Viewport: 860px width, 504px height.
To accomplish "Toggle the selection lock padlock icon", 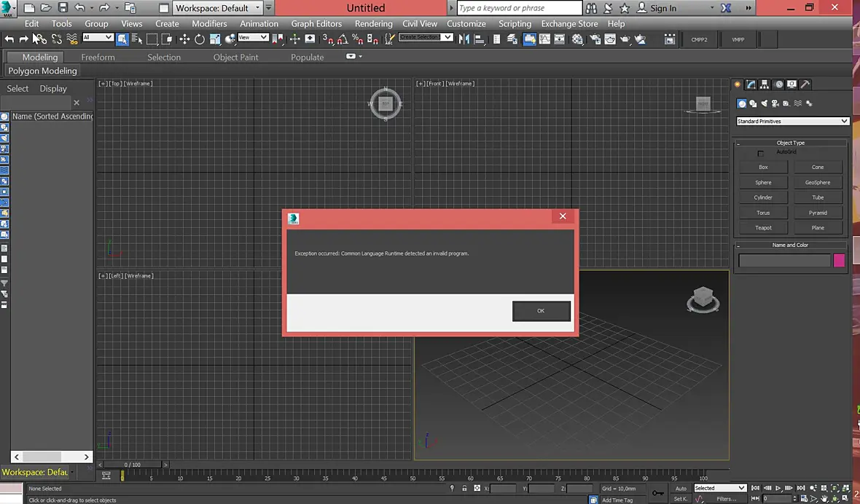I will [x=464, y=488].
